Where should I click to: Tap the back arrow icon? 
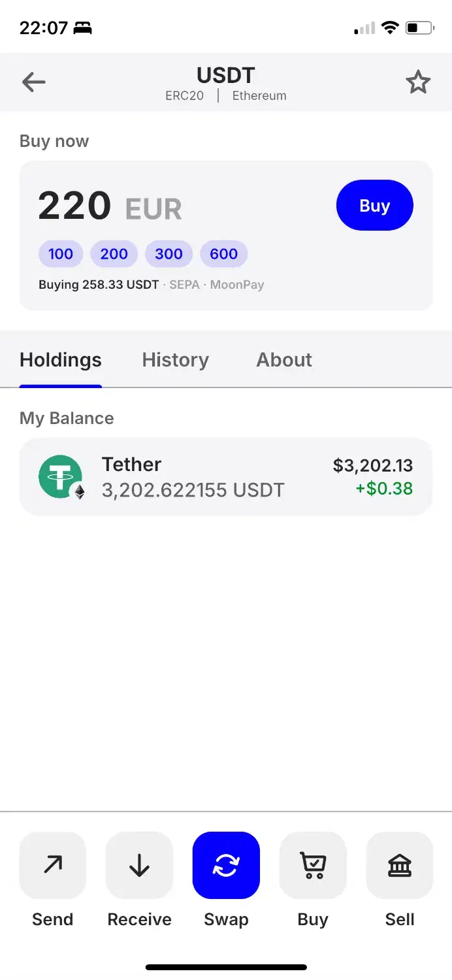coord(33,82)
